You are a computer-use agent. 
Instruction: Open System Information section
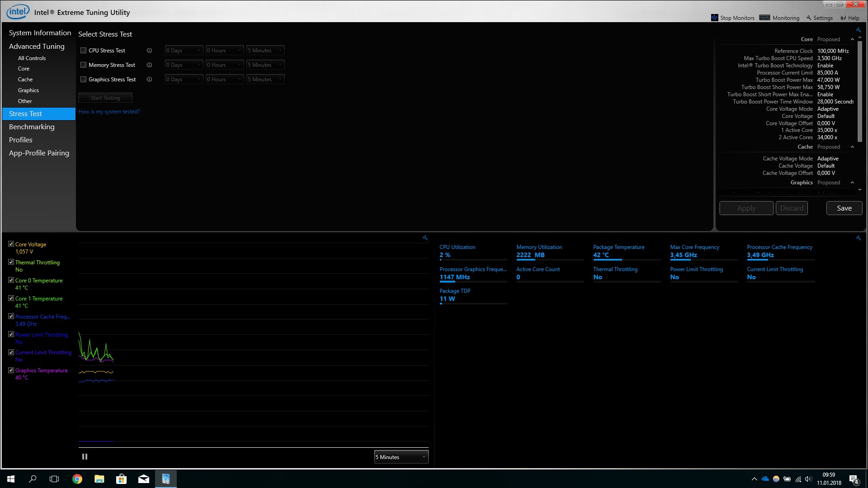click(40, 33)
